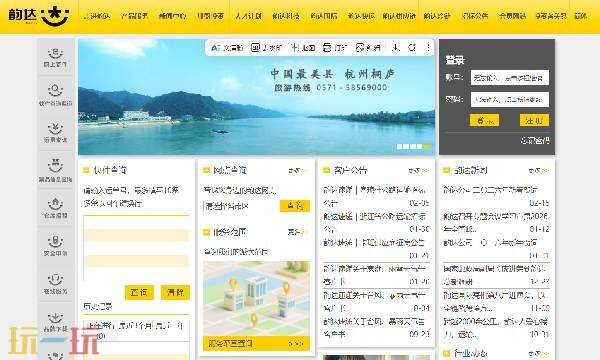600x360 pixels.
Task: Click the service range map thumbnail
Action: tap(256, 299)
